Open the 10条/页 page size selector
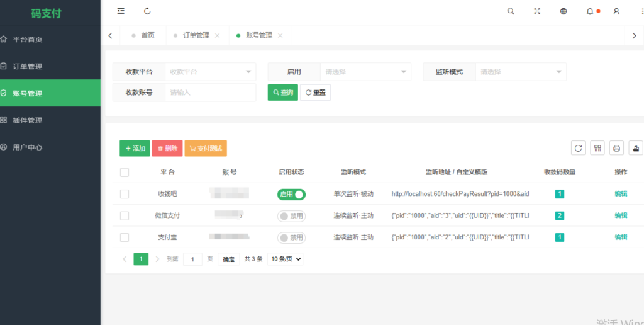 point(286,259)
